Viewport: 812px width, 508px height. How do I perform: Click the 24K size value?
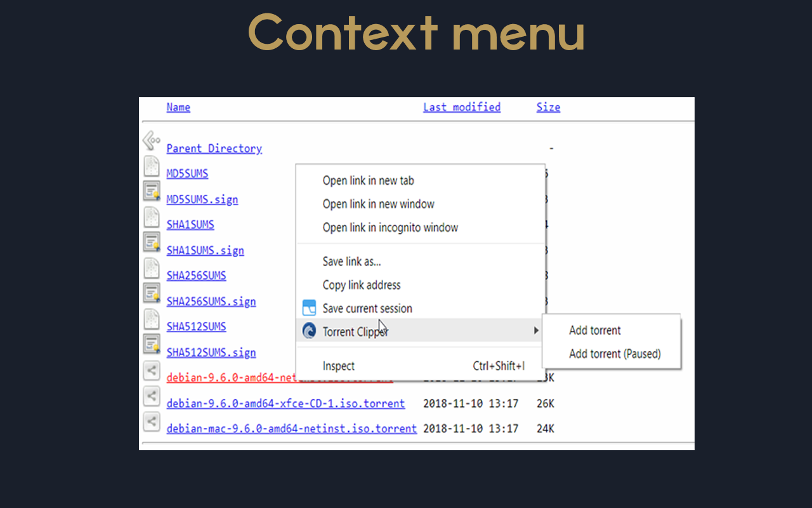(x=546, y=429)
